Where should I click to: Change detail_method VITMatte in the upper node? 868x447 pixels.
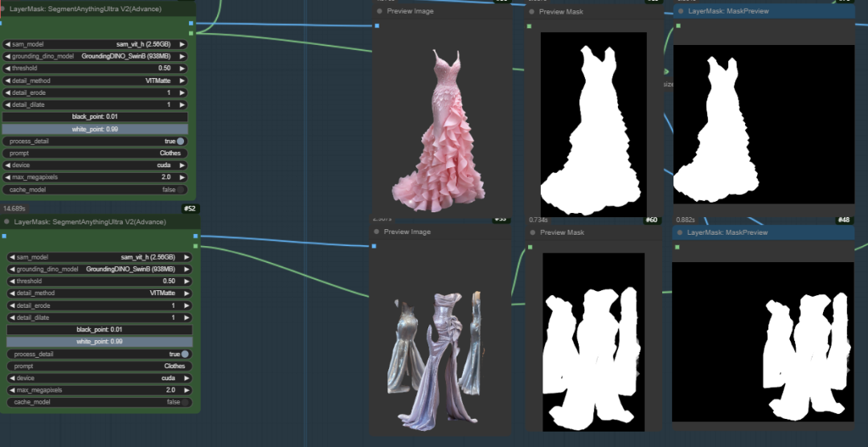[x=95, y=80]
